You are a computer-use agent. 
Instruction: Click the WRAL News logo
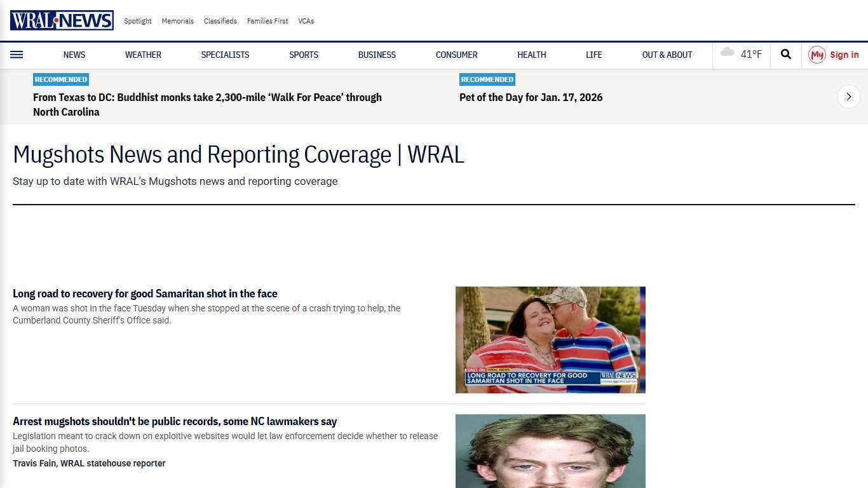[x=61, y=20]
